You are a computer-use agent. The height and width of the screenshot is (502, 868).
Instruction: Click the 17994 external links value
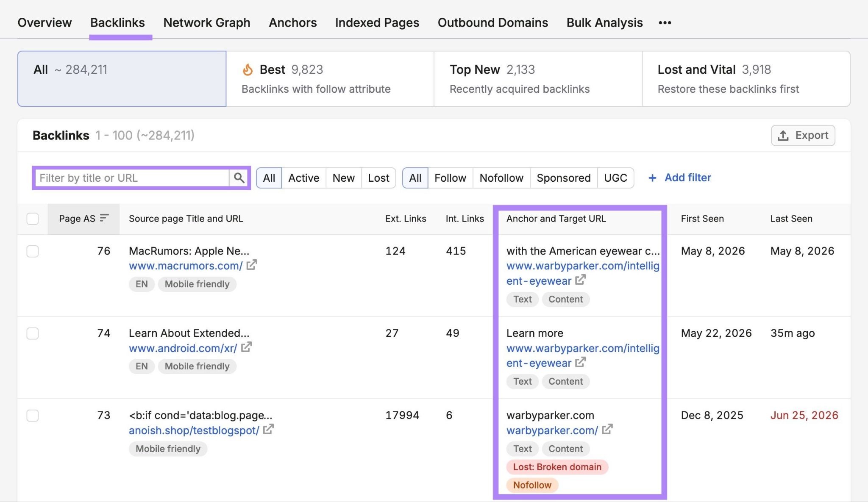[402, 416]
